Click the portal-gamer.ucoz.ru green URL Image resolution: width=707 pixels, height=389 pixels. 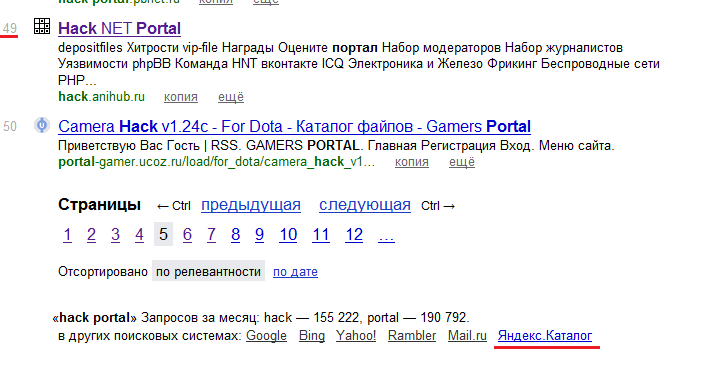[216, 162]
